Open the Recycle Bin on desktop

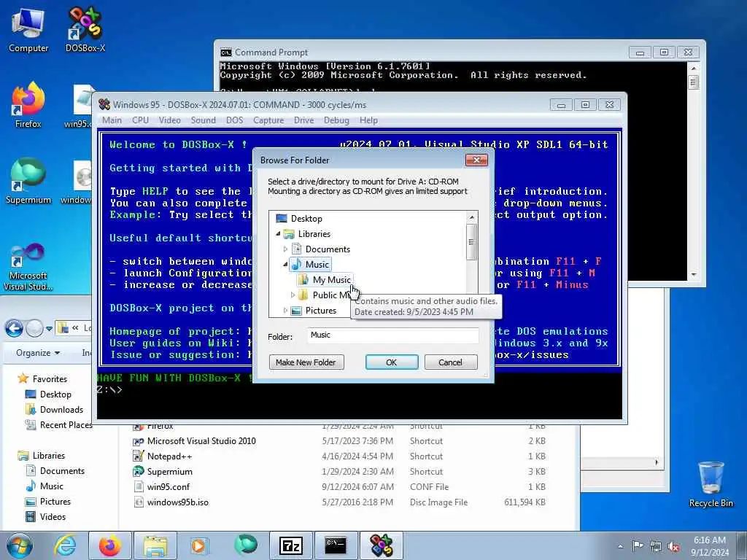711,485
